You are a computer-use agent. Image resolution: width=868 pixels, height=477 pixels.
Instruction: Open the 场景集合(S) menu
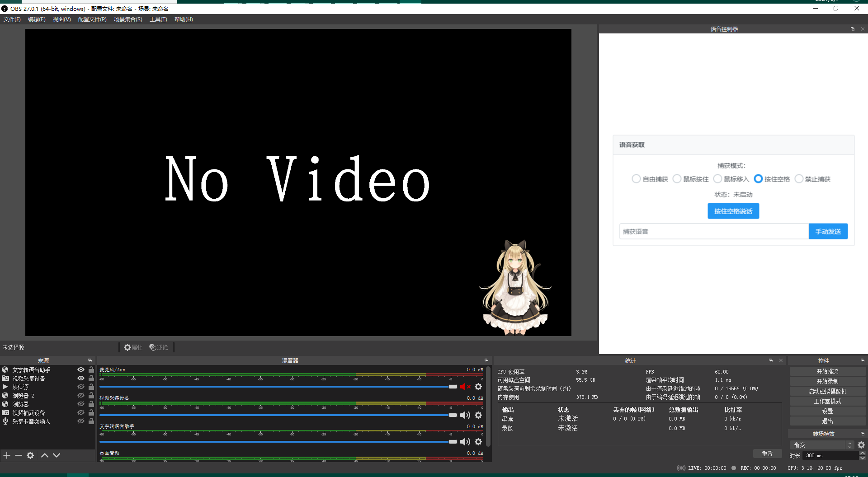pyautogui.click(x=128, y=19)
